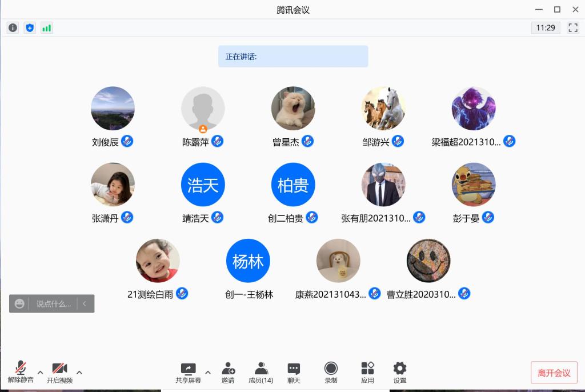Viewport: 585px width, 392px height.
Task: Click muted mic icon beside 创二柏贵
Action: pyautogui.click(x=312, y=217)
